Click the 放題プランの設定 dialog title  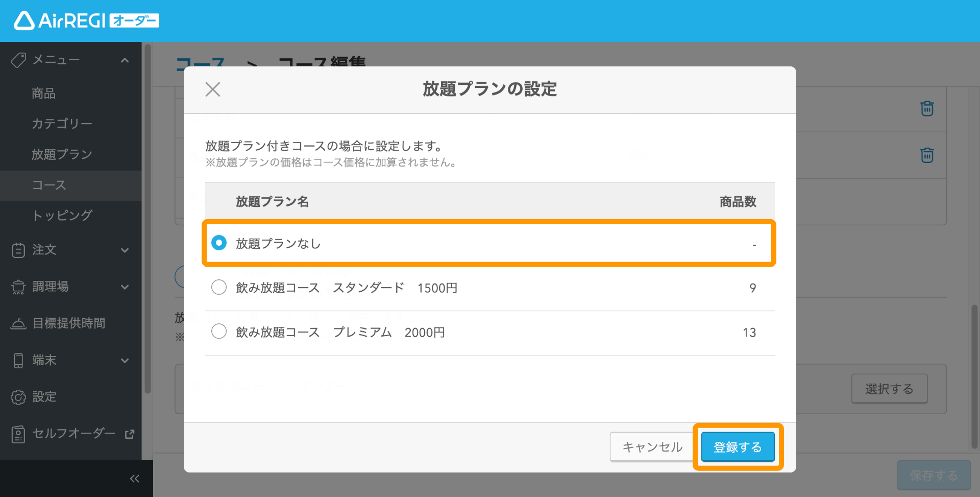pyautogui.click(x=489, y=89)
